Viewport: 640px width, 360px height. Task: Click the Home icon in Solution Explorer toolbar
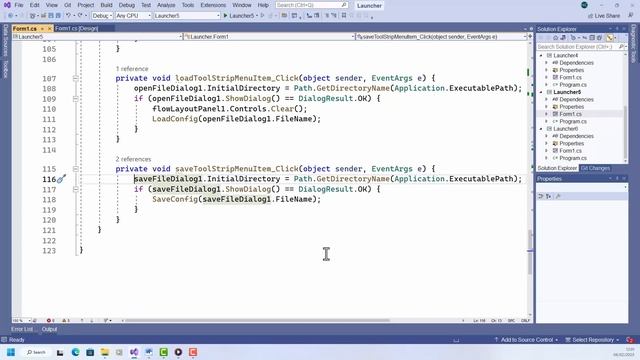pos(555,38)
